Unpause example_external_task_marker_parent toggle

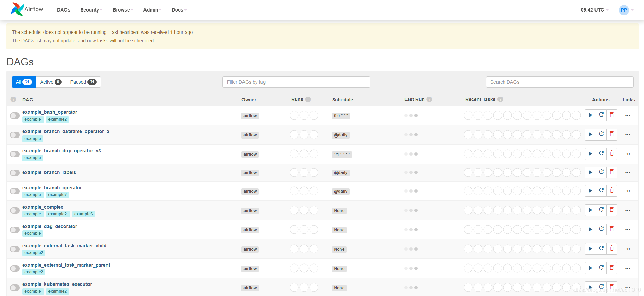tap(15, 268)
